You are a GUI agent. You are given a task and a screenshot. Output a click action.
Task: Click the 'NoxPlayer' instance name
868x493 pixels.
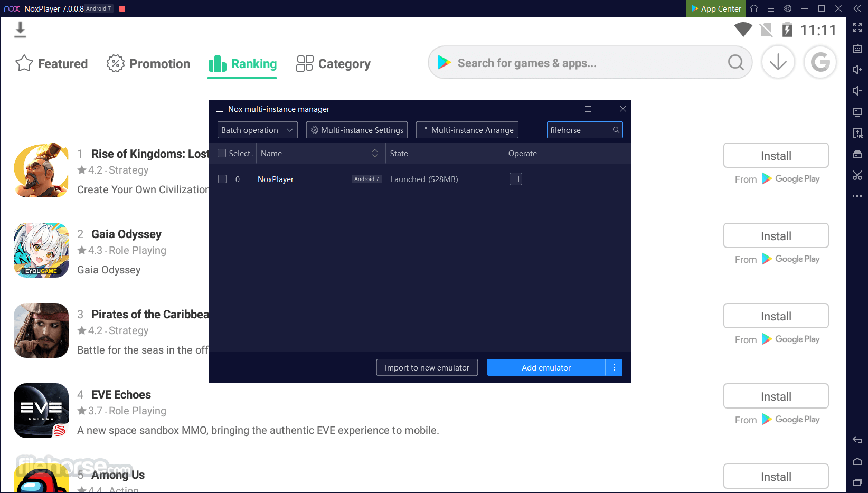click(276, 179)
